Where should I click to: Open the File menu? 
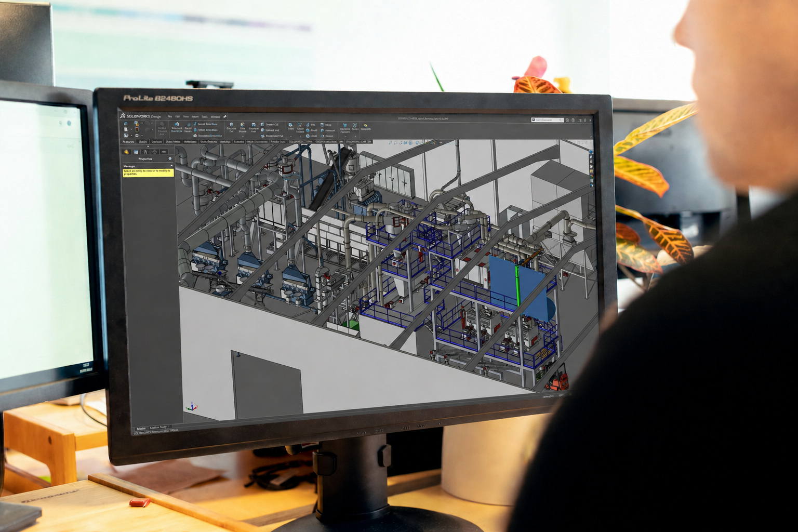coord(169,116)
